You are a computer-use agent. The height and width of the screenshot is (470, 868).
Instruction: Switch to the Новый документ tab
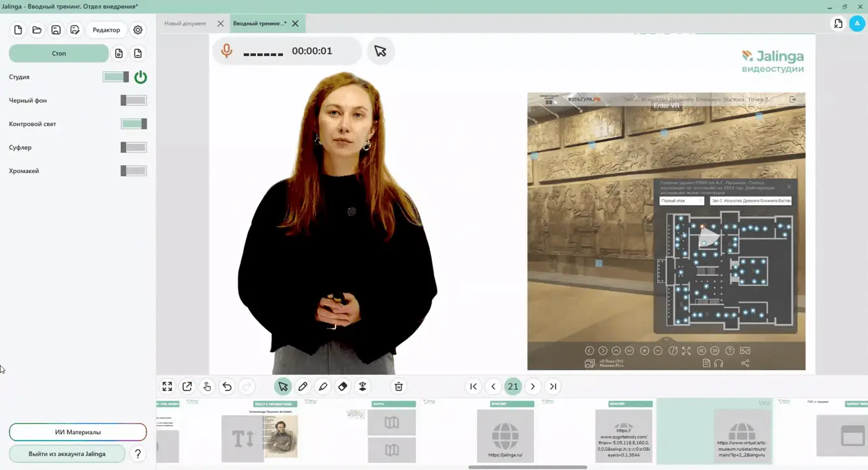pos(185,23)
